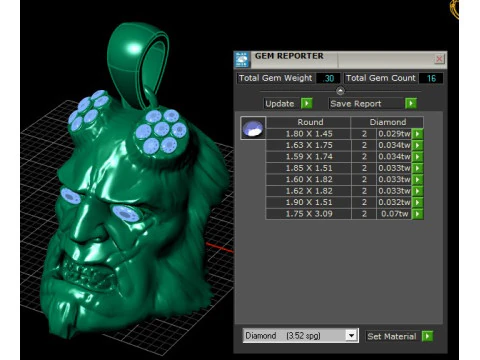Click the green arrow for 1.59 X 1.74 row
Screen dimensions: 480x360
pos(418,157)
